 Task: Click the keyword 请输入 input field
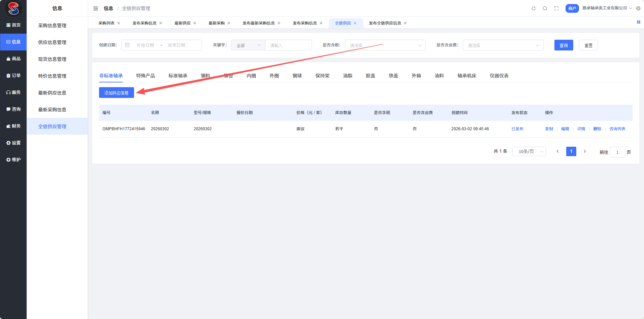pos(288,45)
